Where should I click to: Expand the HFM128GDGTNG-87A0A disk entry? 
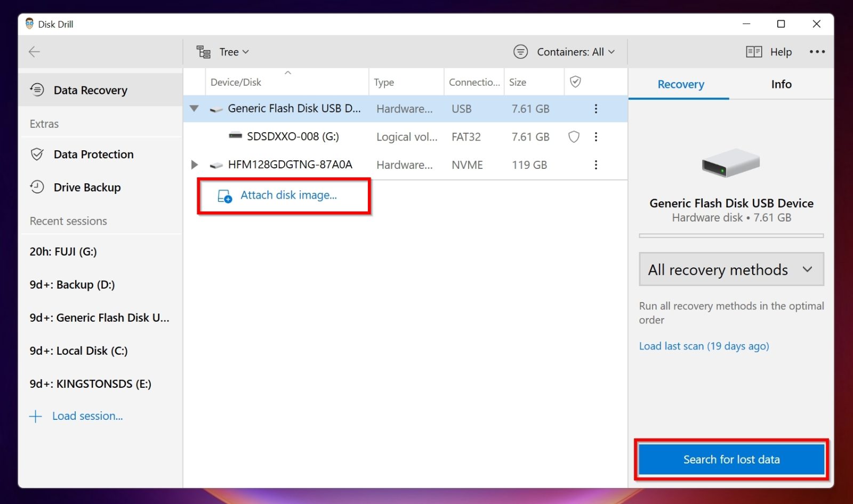click(x=194, y=165)
